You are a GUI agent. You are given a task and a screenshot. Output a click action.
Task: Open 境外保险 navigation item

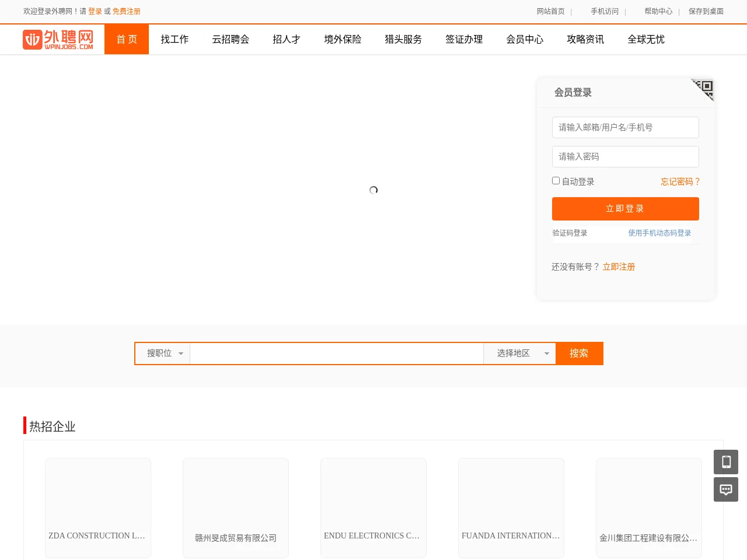[x=343, y=40]
